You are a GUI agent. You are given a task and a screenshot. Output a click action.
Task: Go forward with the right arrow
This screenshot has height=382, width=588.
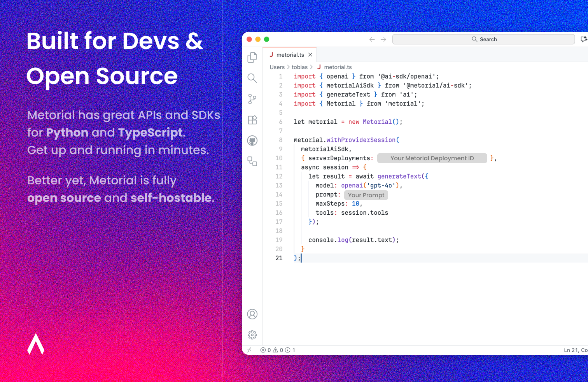pos(383,39)
